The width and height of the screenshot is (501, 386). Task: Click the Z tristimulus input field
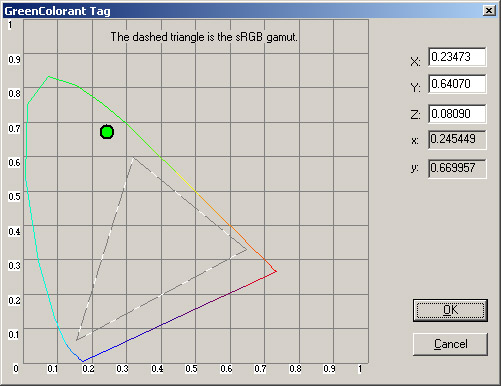(457, 114)
